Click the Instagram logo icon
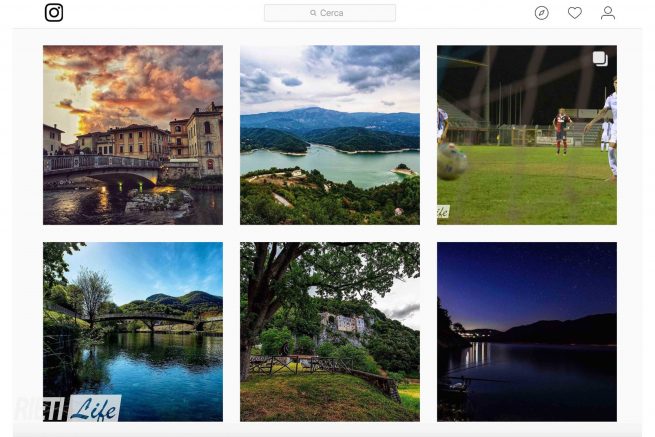This screenshot has height=437, width=655. [x=54, y=13]
